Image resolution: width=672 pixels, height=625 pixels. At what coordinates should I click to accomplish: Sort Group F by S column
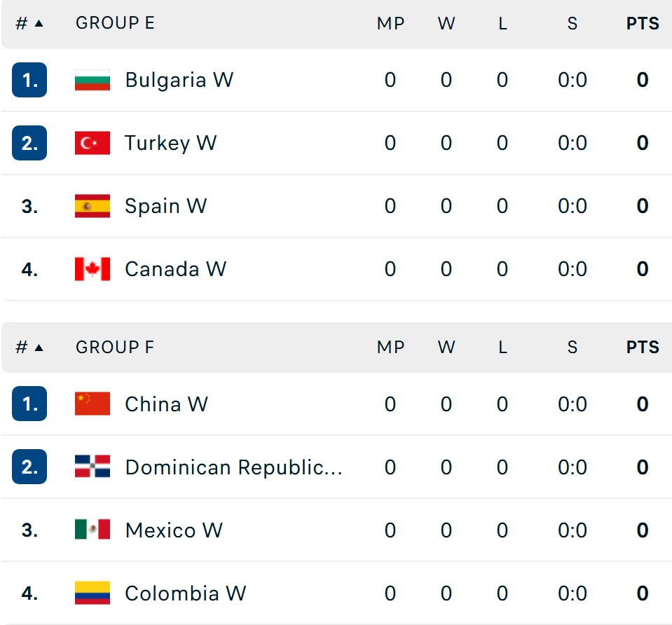(572, 348)
